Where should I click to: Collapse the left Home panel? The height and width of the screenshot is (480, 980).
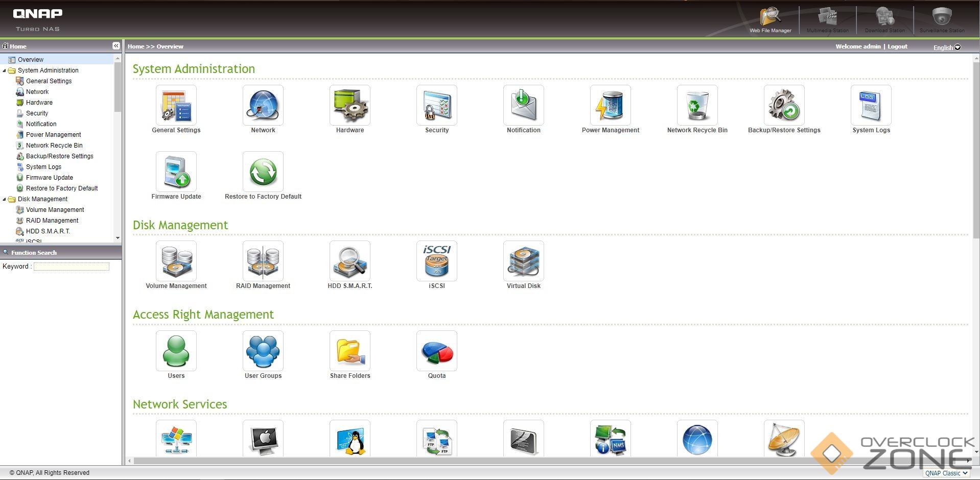coord(116,46)
